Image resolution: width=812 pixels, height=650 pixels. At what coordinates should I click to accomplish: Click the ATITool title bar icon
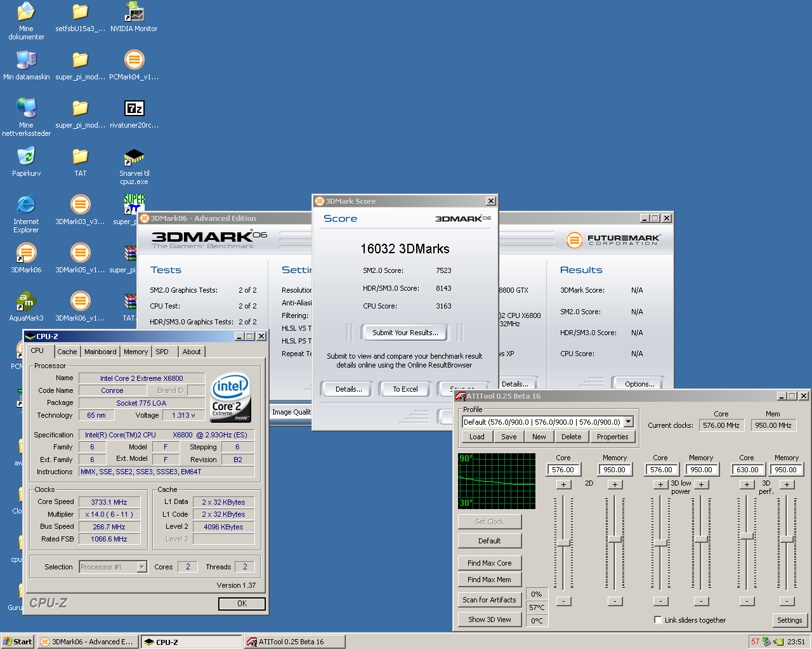(461, 396)
